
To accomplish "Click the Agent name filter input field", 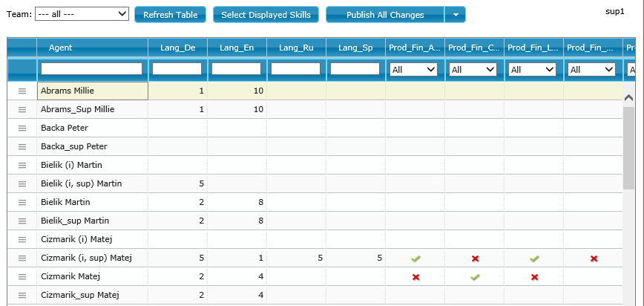I will 92,69.
